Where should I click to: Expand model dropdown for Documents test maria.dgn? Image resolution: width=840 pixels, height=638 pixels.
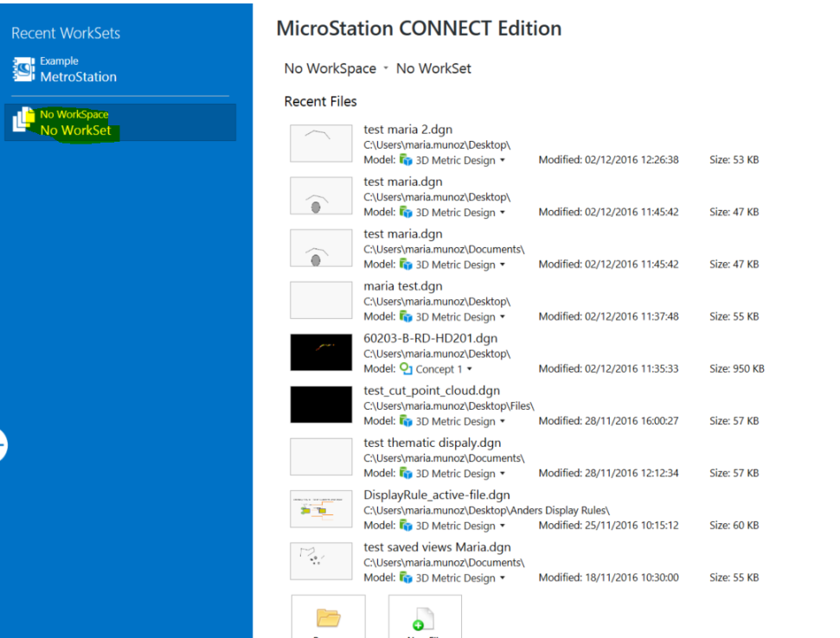pos(503,265)
